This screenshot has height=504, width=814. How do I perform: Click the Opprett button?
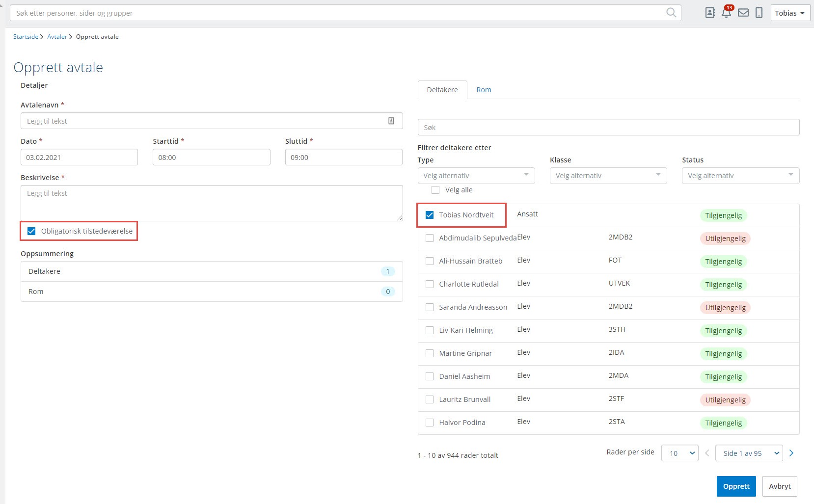[x=736, y=486]
